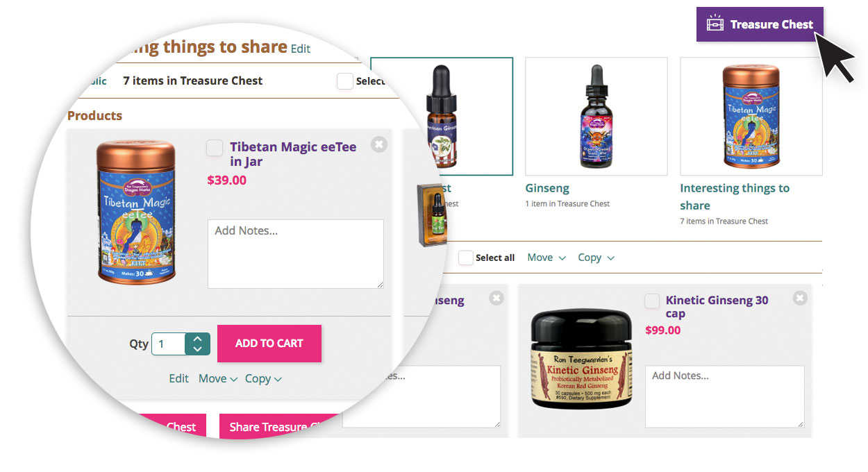Remove Kinetic Ginseng 30 cap item
This screenshot has height=472, width=868.
point(800,298)
